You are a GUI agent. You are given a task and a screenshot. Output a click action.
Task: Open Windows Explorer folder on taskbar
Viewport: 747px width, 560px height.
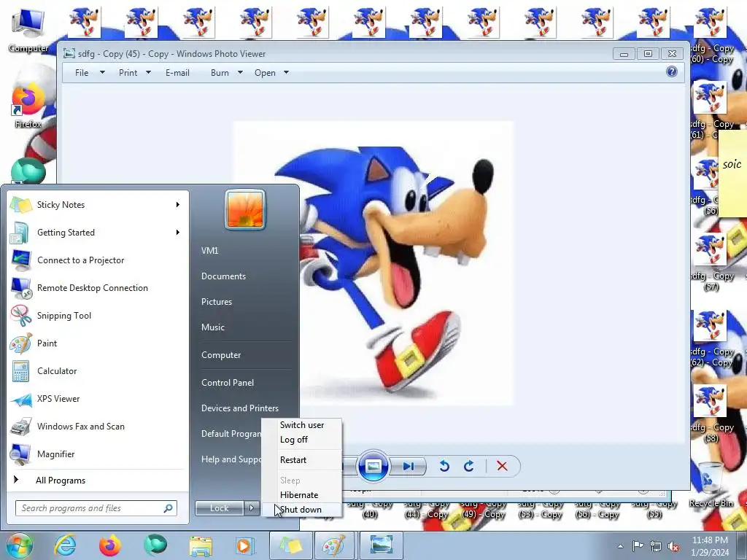click(201, 545)
